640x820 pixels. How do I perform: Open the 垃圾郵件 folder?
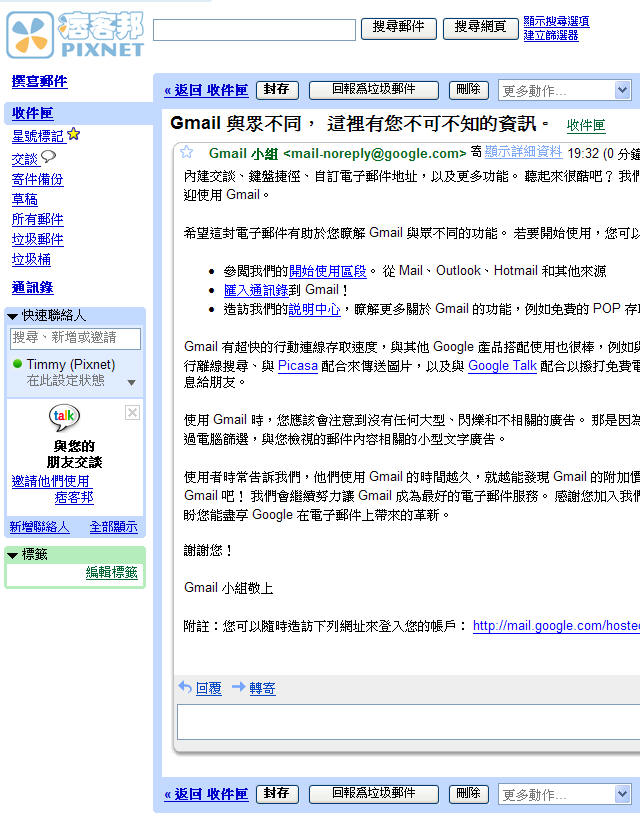tap(37, 239)
